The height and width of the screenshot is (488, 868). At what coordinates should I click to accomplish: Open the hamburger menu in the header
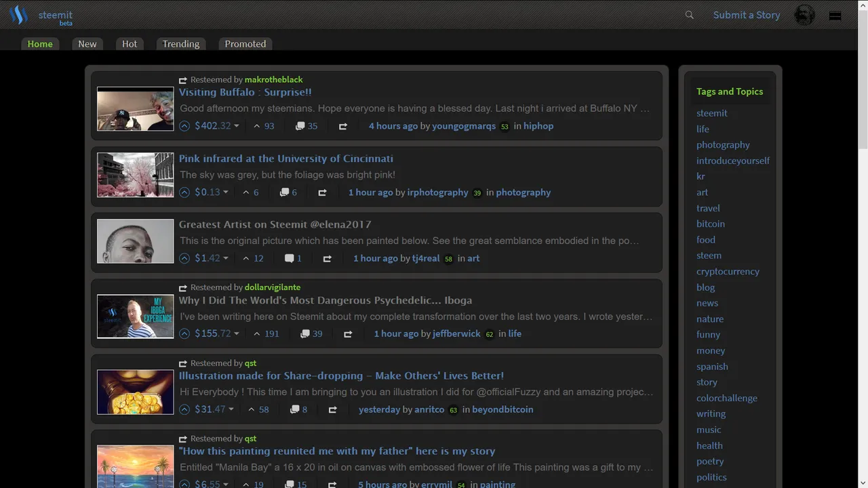click(835, 16)
